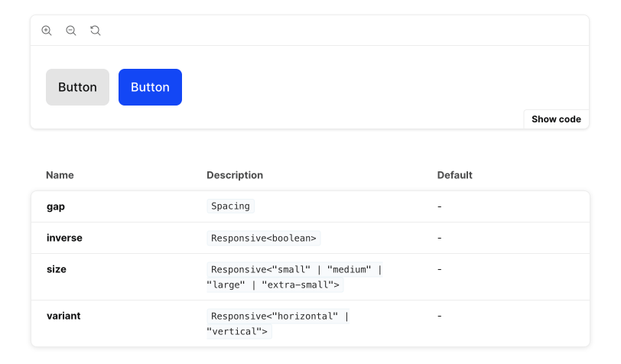Image resolution: width=621 pixels, height=364 pixels.
Task: Open the Show code panel
Action: 556,119
